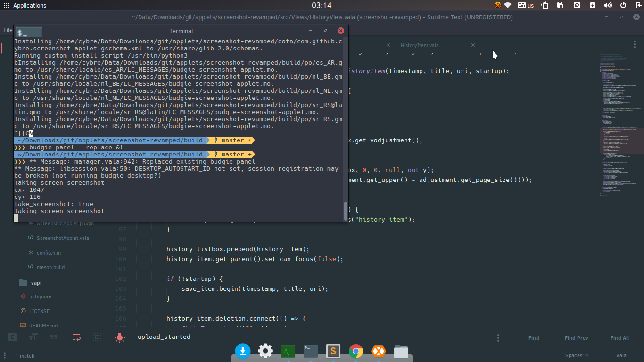Click the code icon beside ScreenshotApplet.vala
The width and height of the screenshot is (644, 362).
point(31,238)
